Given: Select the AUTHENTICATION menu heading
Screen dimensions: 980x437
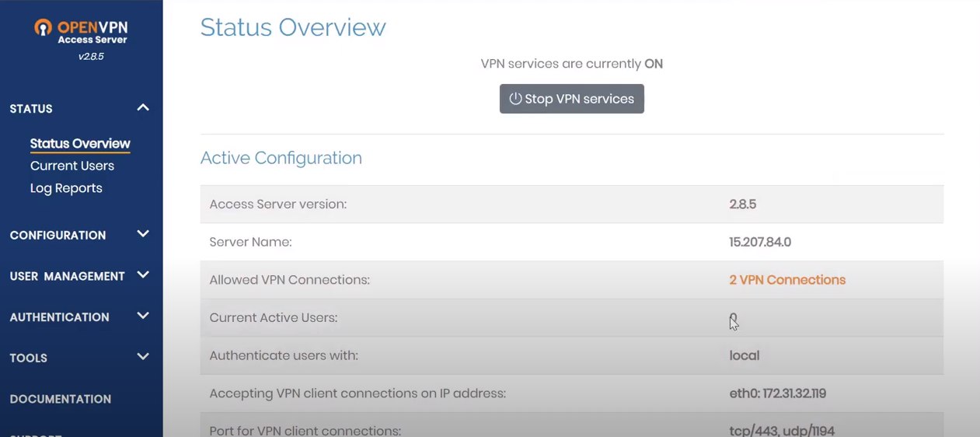Looking at the screenshot, I should click(59, 317).
